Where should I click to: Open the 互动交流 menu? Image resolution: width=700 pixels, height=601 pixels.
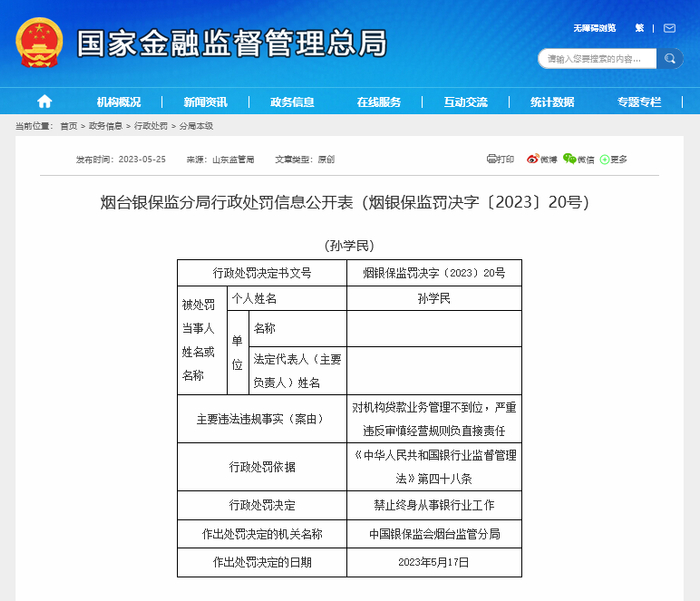coord(465,102)
